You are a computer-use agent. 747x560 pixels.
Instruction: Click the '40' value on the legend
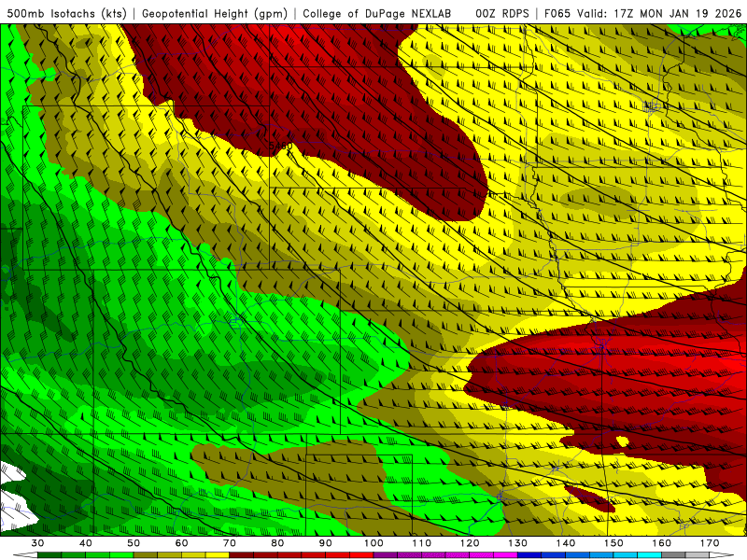pyautogui.click(x=85, y=543)
